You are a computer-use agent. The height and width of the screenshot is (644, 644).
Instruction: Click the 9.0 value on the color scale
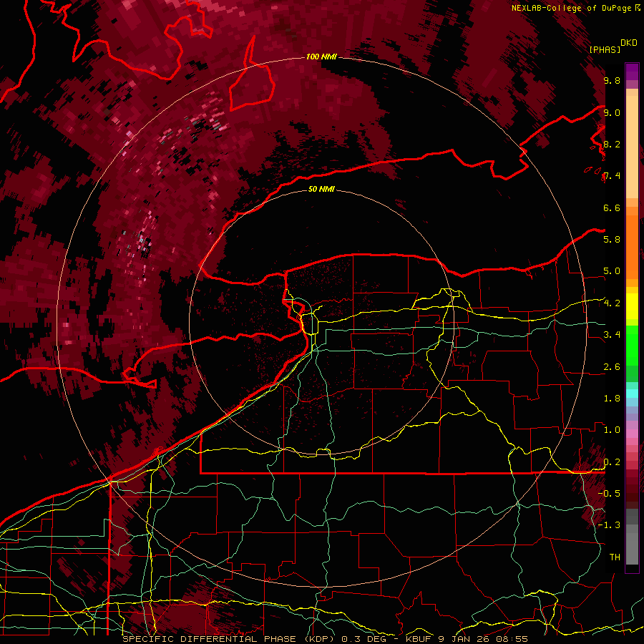pos(612,113)
